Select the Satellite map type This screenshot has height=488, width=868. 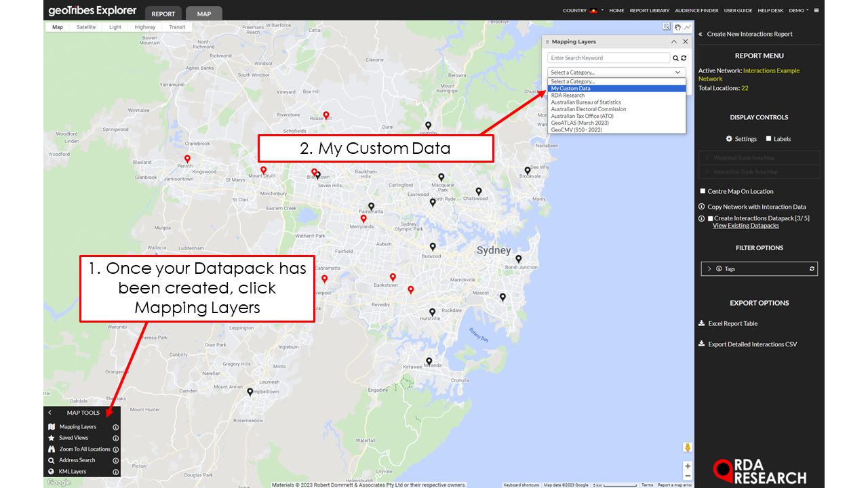pos(86,27)
